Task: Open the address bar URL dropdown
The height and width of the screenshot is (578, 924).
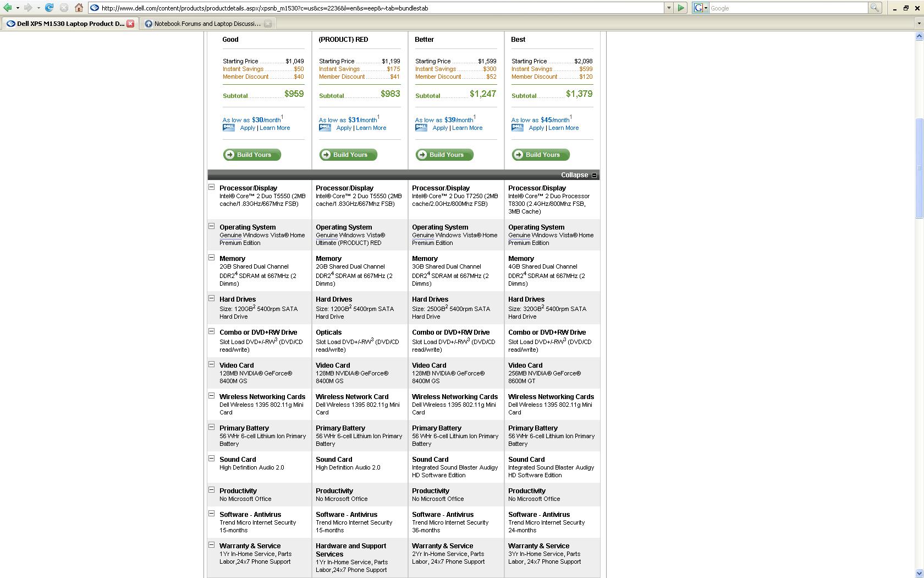Action: tap(669, 8)
